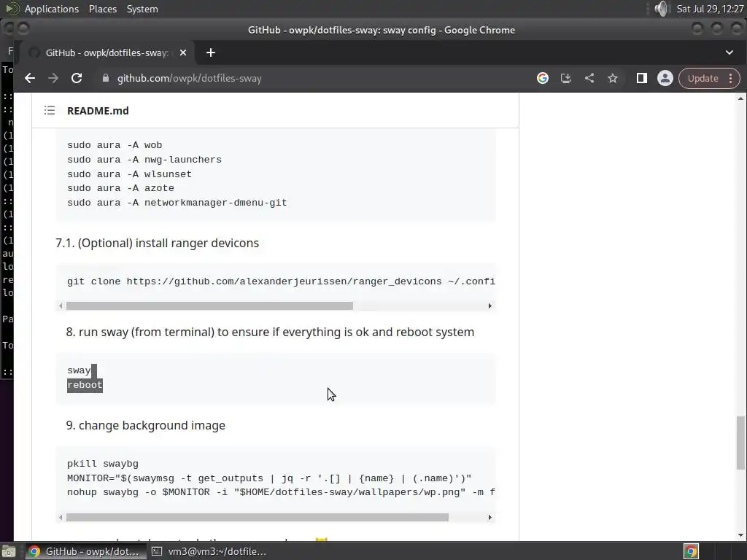Screen dimensions: 747x560
Task: Open the System menu
Action: (142, 9)
